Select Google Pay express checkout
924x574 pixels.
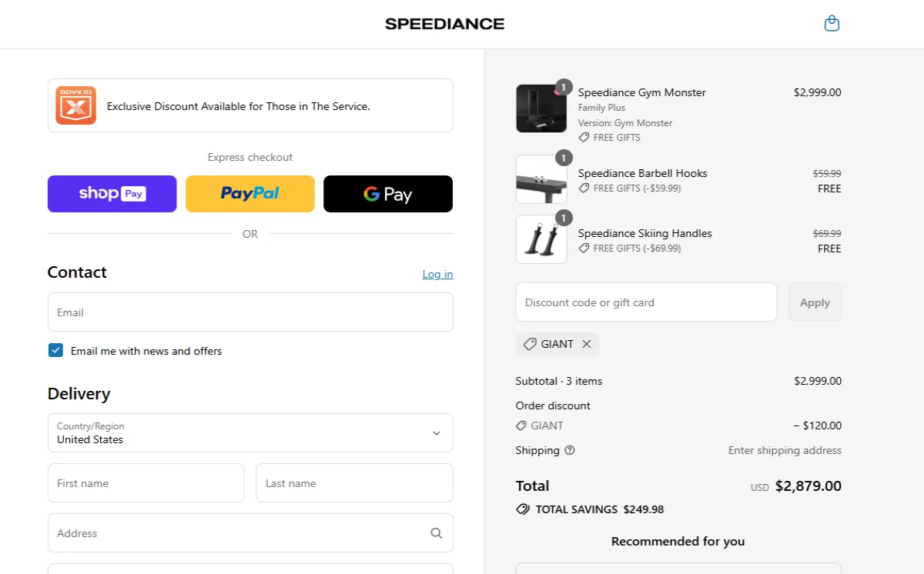[x=387, y=194]
